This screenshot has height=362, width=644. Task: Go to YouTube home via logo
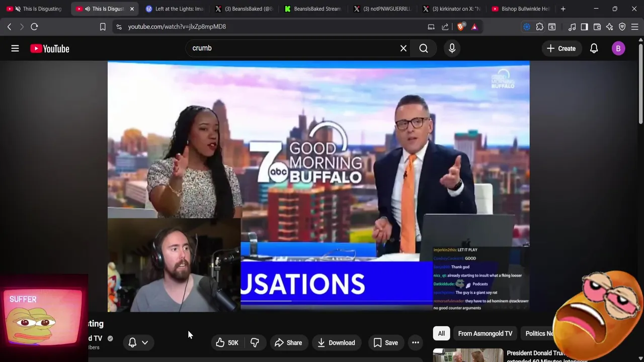point(50,48)
